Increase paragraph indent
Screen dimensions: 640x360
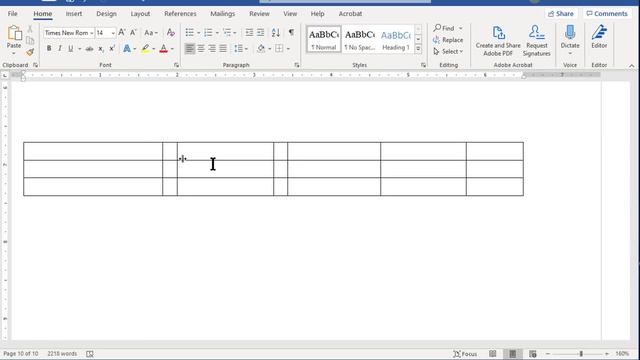click(x=260, y=33)
